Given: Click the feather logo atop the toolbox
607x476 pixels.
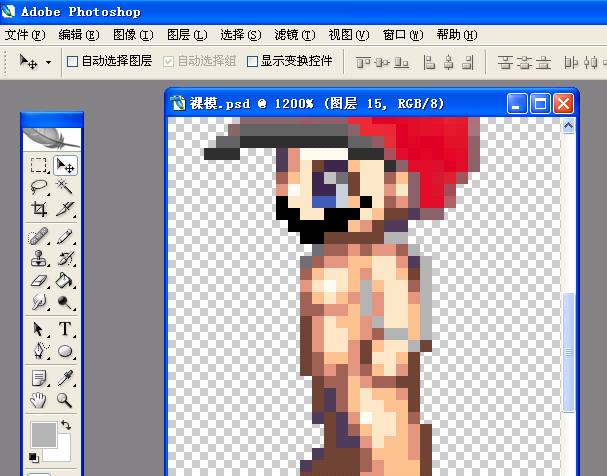Looking at the screenshot, I should pyautogui.click(x=51, y=139).
